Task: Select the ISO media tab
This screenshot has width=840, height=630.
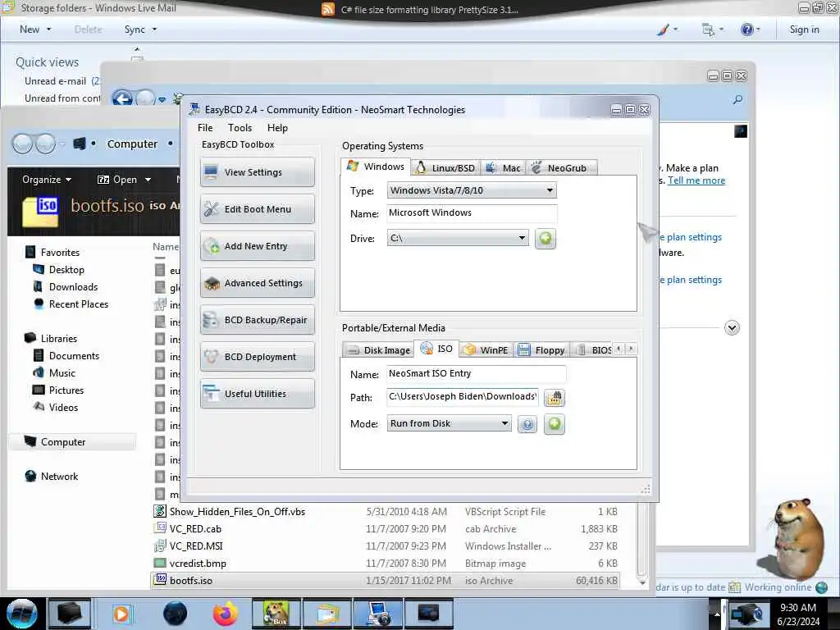Action: point(437,349)
